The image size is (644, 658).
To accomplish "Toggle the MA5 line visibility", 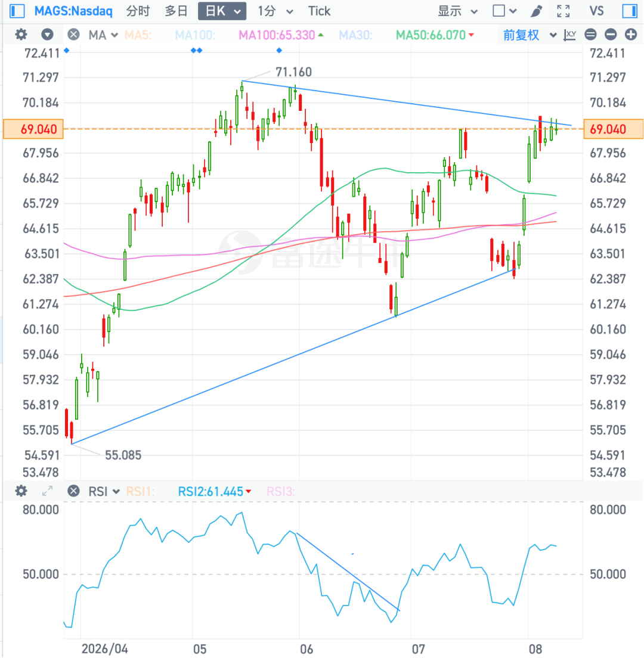I will pos(138,35).
